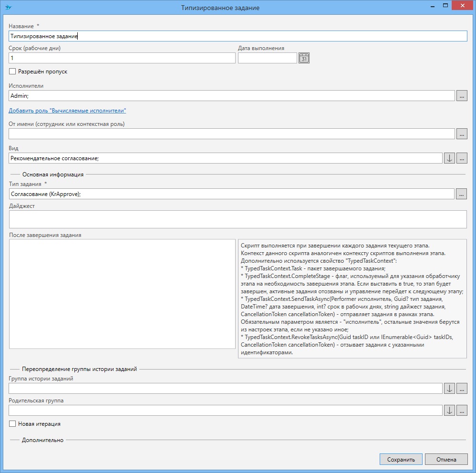The image size is (476, 473).
Task: Focus the После завершения задания script editor
Action: tap(122, 294)
